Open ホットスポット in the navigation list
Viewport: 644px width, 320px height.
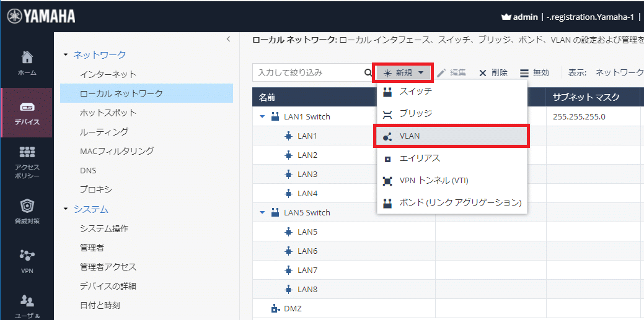[x=108, y=113]
